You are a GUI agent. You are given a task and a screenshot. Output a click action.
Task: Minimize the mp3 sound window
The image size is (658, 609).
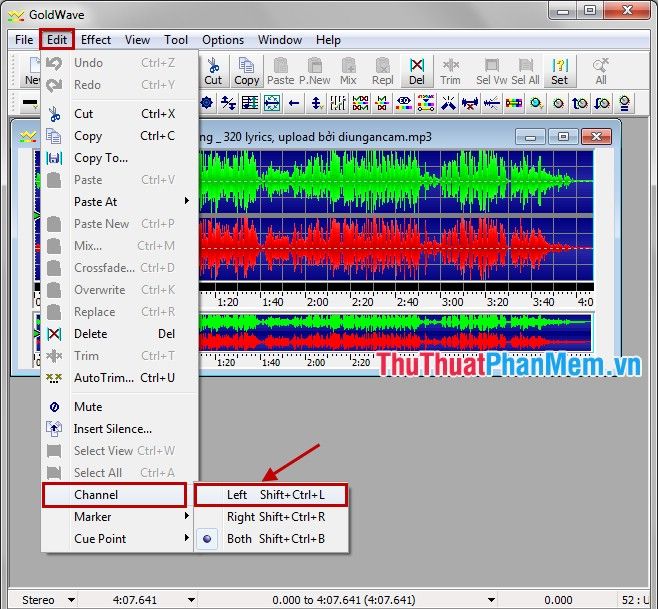530,136
